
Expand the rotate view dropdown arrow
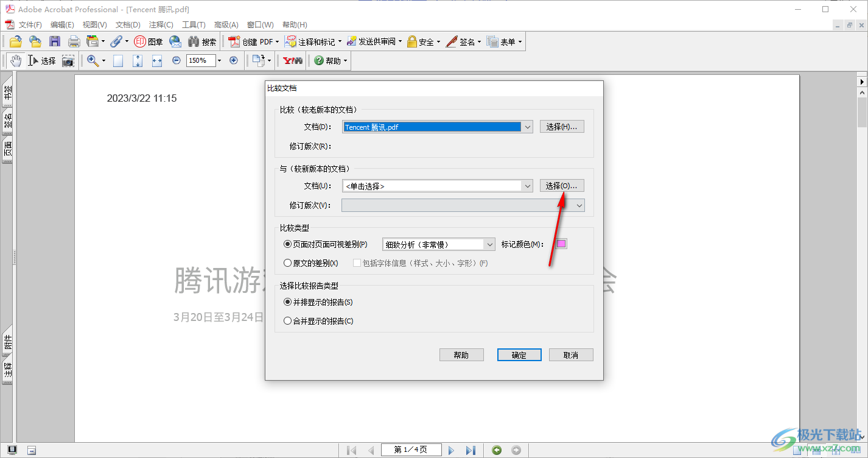pos(269,60)
